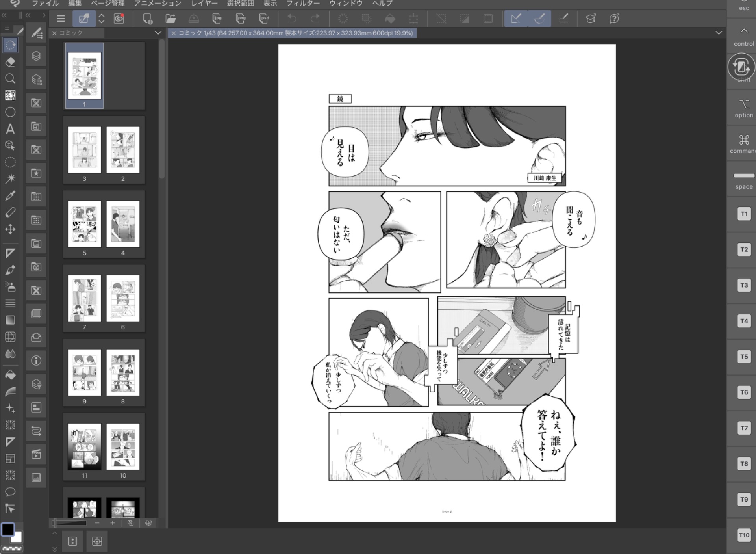Select the Eyedropper tool
Viewport: 756px width, 554px height.
coord(10,195)
